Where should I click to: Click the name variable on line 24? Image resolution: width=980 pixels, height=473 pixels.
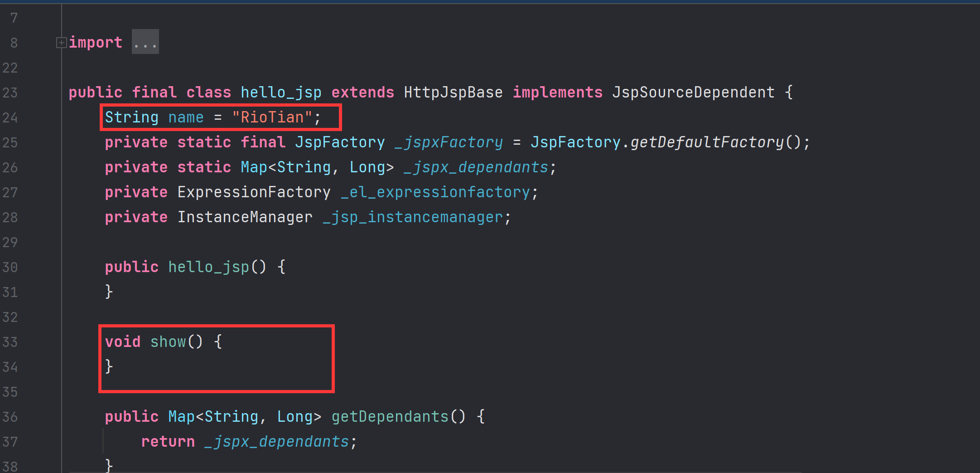tap(186, 117)
